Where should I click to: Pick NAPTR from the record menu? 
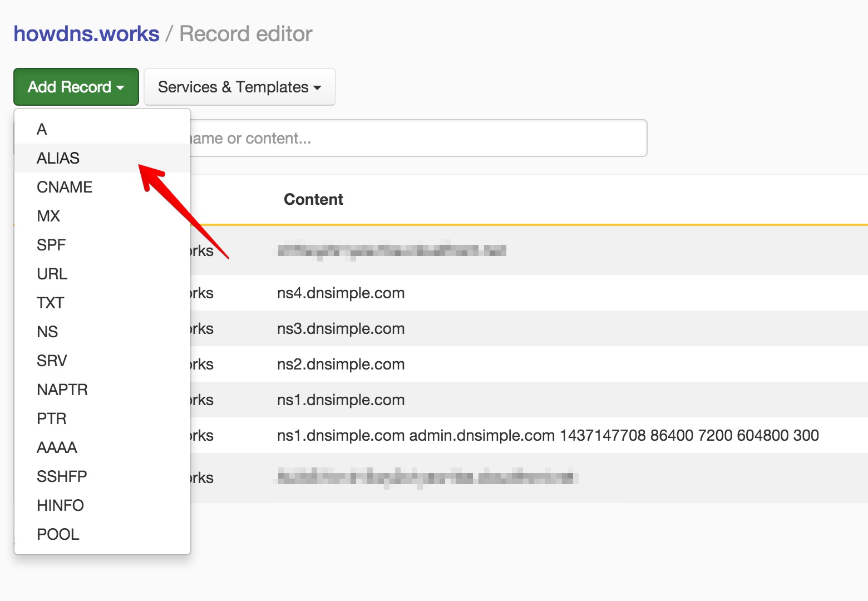pyautogui.click(x=62, y=390)
